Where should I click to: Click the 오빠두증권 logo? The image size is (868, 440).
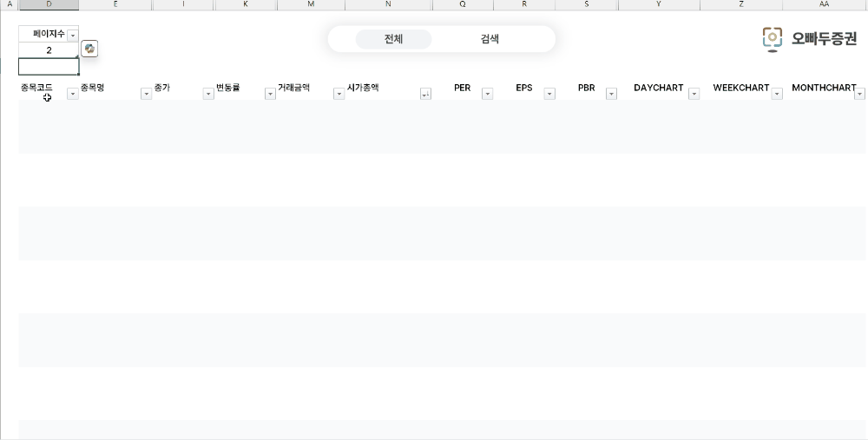[x=809, y=39]
